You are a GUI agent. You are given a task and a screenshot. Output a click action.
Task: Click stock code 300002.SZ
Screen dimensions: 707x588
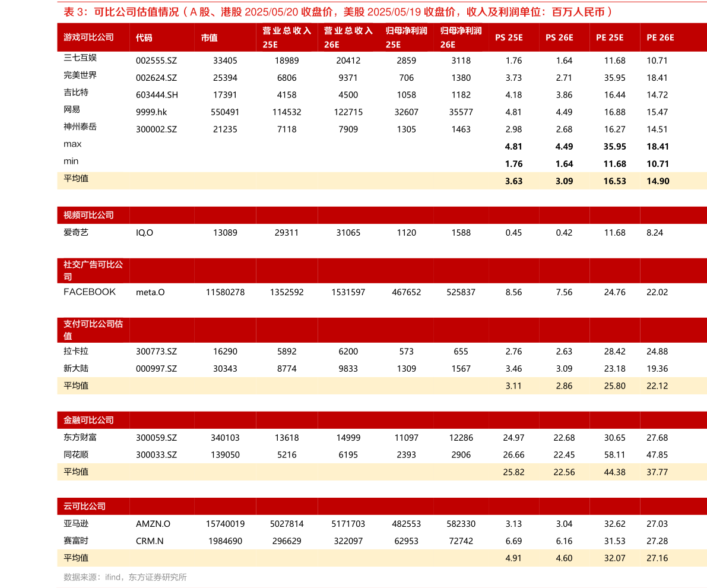157,129
